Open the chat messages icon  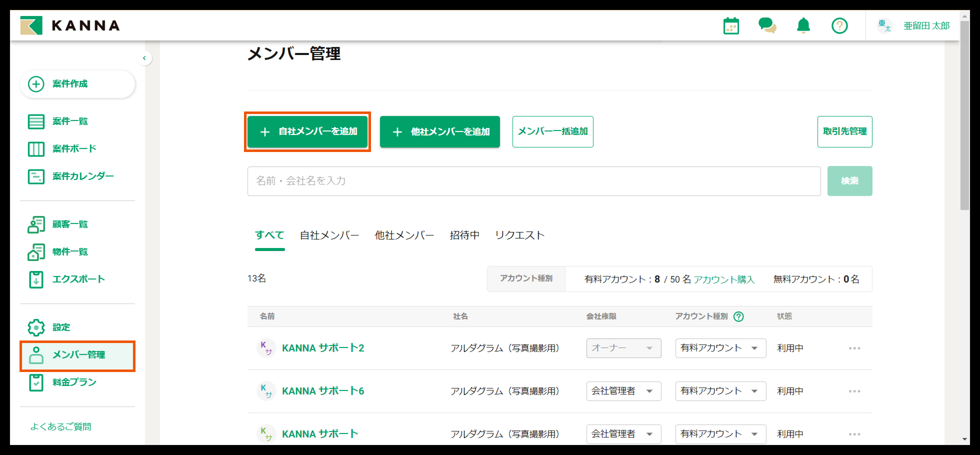767,26
